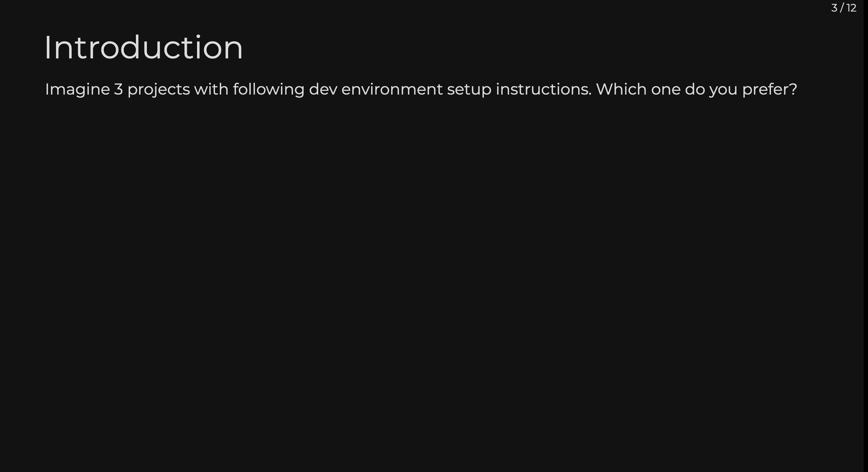
Task: Click the word "setup" in the sentence
Action: (469, 89)
